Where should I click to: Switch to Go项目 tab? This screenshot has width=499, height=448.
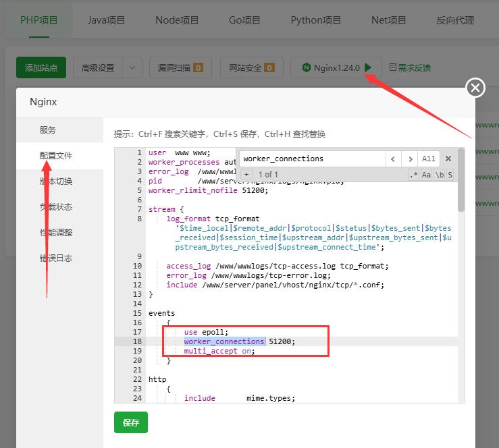click(244, 20)
